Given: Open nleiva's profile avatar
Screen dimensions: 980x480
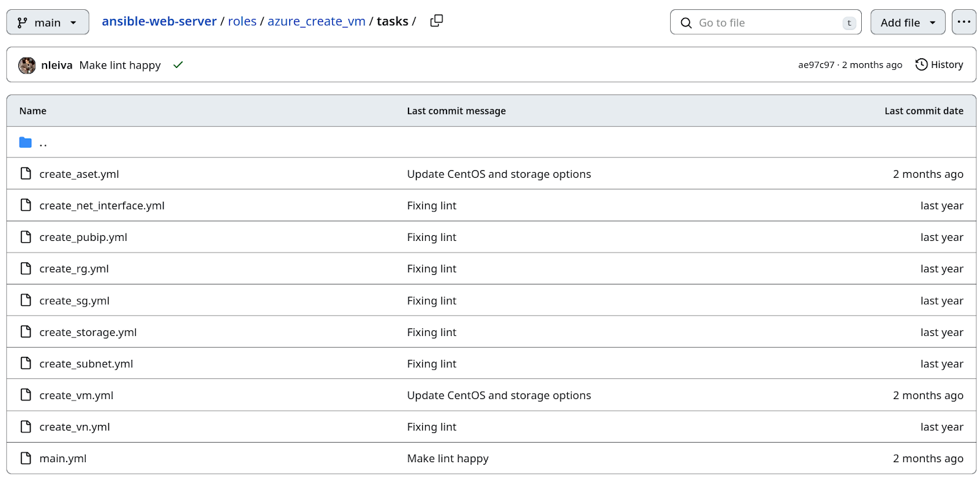Looking at the screenshot, I should (27, 65).
